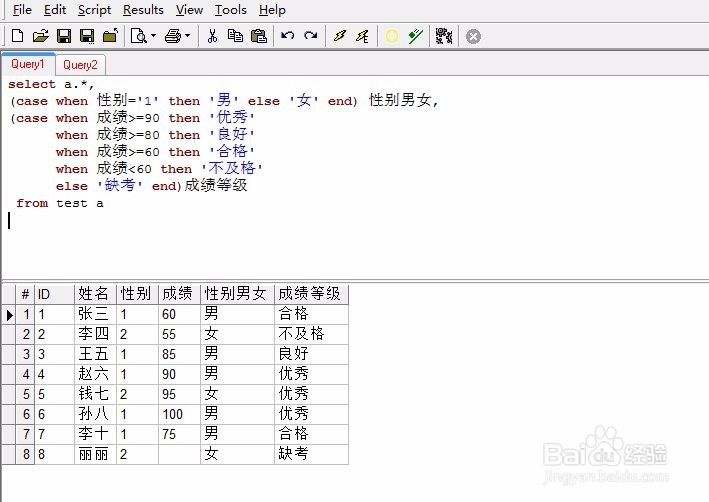The width and height of the screenshot is (709, 502).
Task: Select the 性别 column header
Action: point(137,294)
